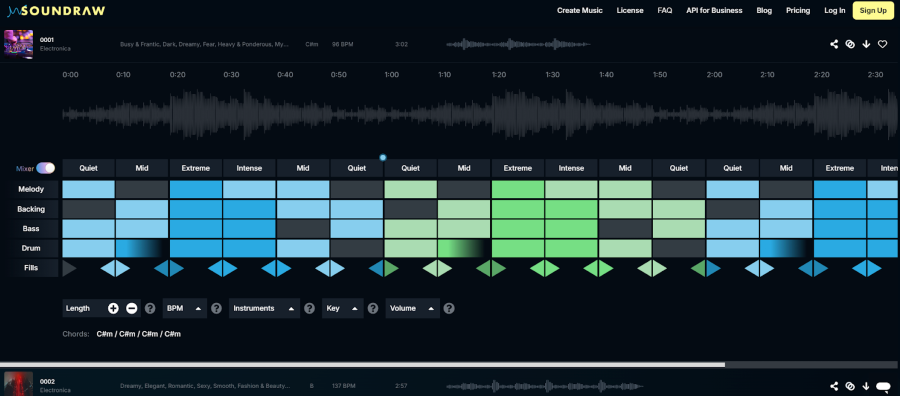The image size is (900, 396).
Task: Click the horizontal scrollbar above track 0002
Action: 362,364
